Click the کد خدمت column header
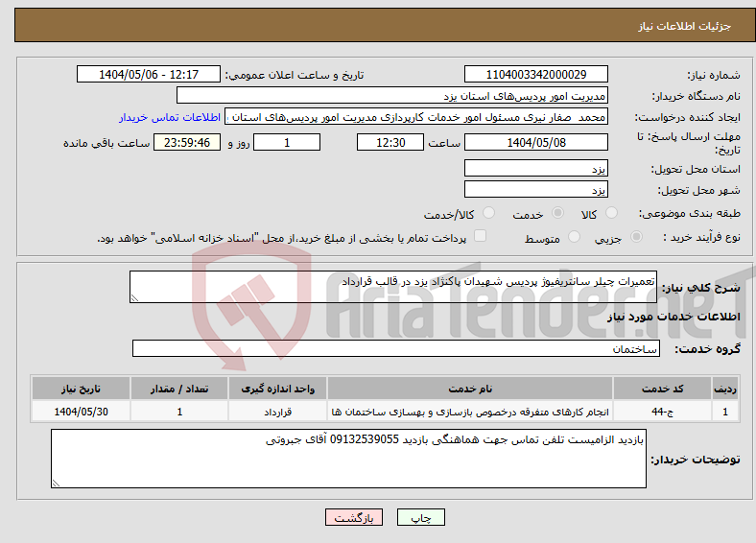This screenshot has width=756, height=543. tap(663, 389)
